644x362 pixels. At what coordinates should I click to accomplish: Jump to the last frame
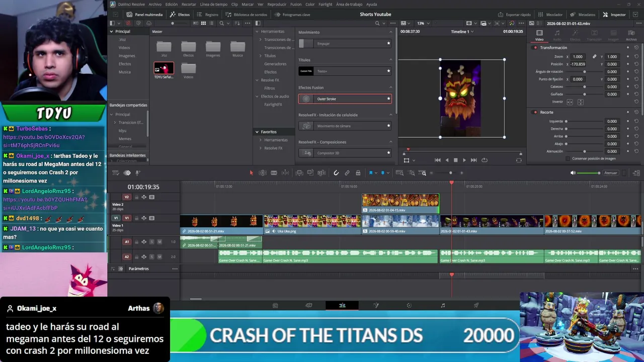473,160
